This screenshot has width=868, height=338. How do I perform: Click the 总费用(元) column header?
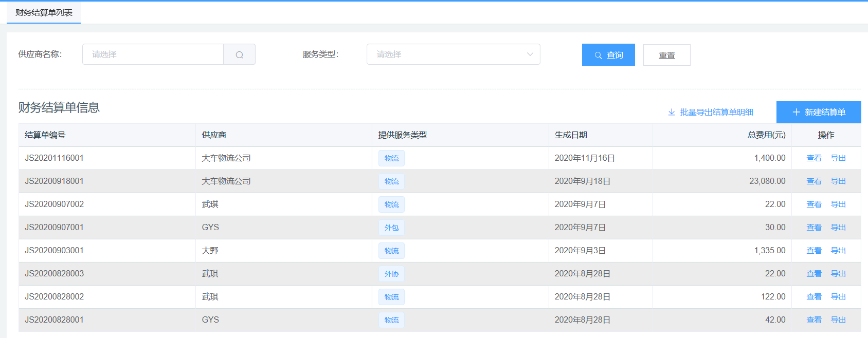coord(766,135)
